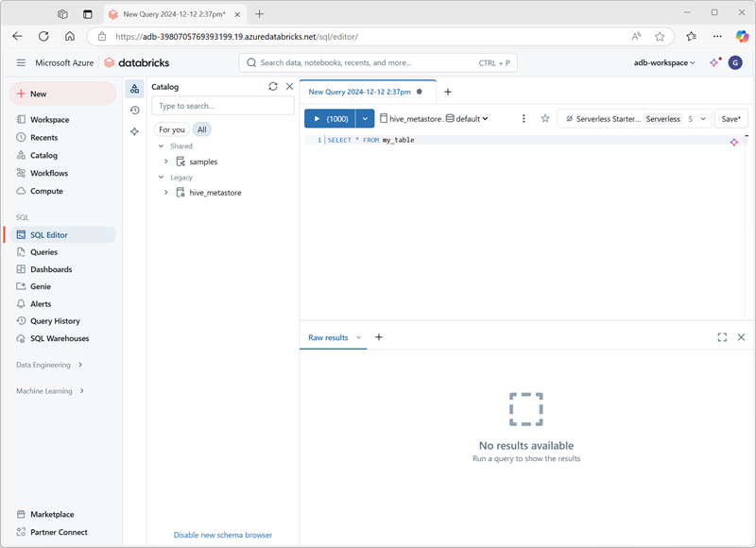This screenshot has height=548, width=756.
Task: Run the query with the (1000) play button
Action: 330,118
